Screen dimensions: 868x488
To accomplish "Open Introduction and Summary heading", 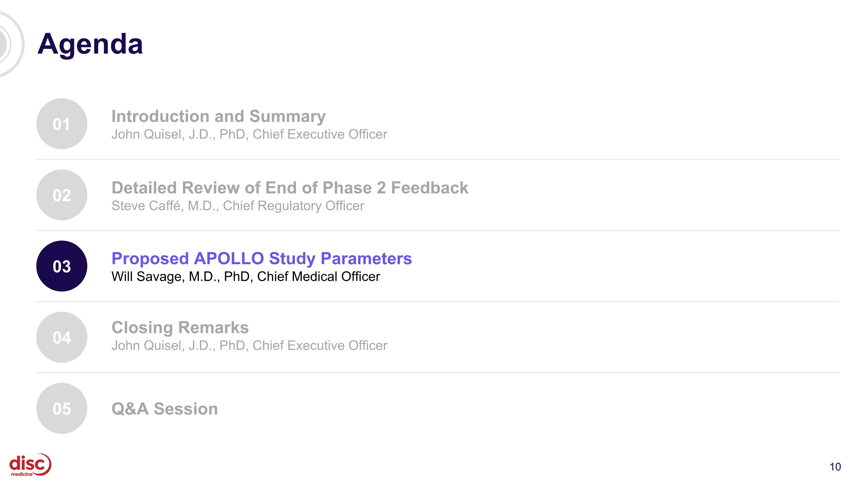I will 219,116.
